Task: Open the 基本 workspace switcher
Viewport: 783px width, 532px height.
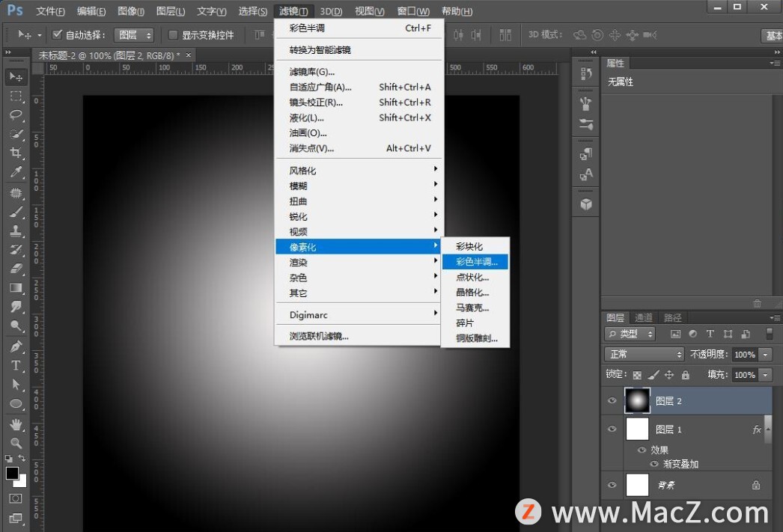Action: (x=772, y=35)
